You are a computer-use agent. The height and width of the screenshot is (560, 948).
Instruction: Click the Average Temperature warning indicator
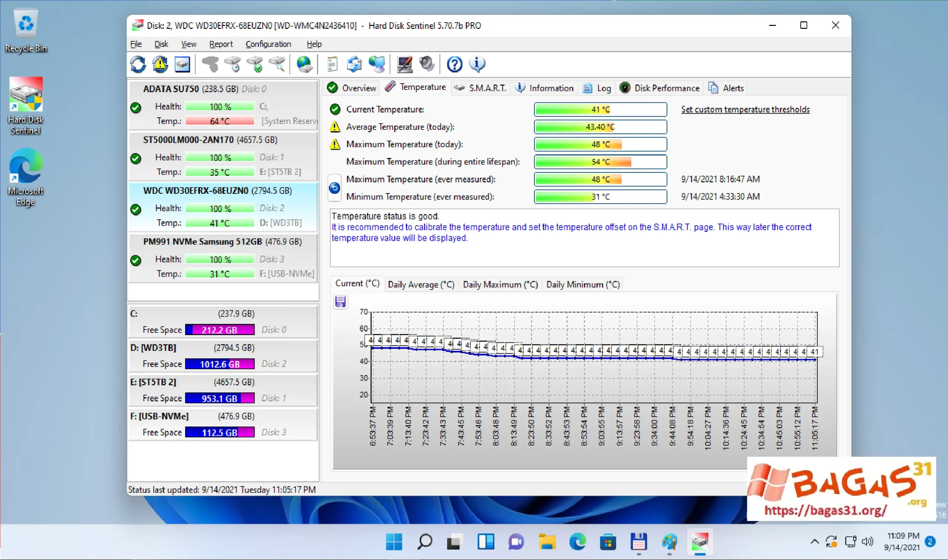pos(335,127)
